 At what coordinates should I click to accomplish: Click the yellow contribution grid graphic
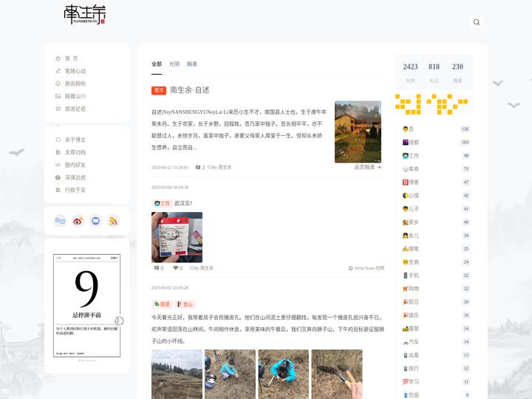click(x=432, y=104)
